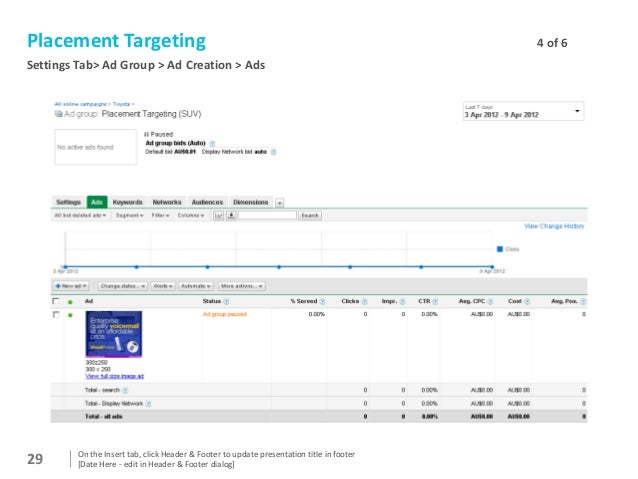Expand the Segment dropdown
This screenshot has height=479, width=638.
[x=128, y=215]
